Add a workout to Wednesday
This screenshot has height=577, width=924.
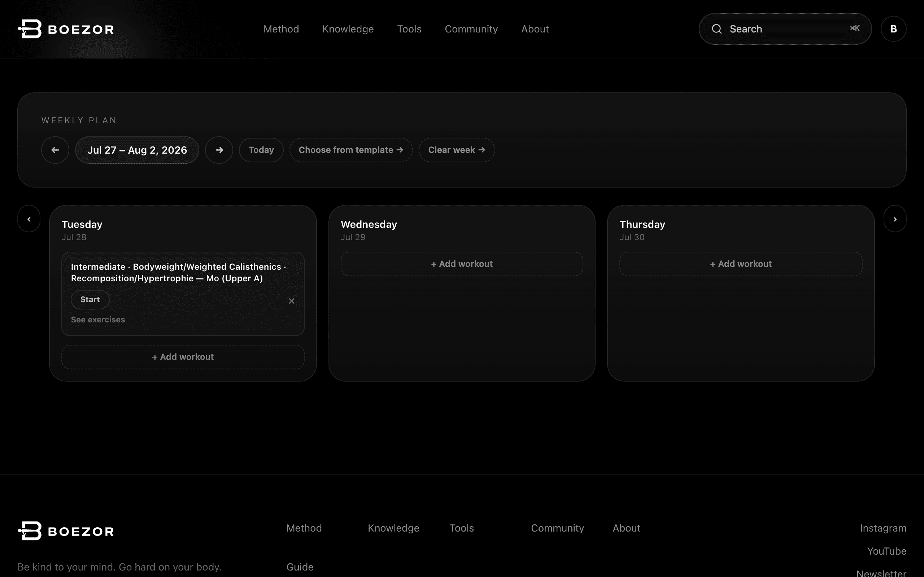[x=462, y=264]
